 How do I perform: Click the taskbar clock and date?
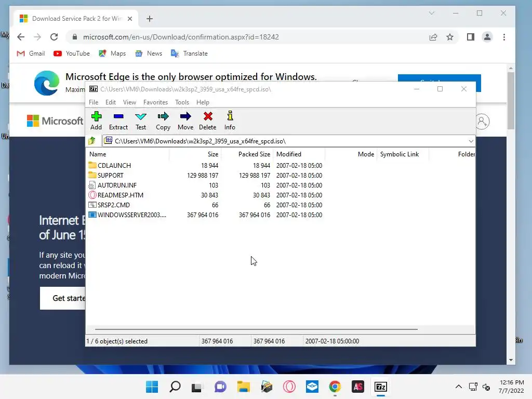click(x=511, y=387)
